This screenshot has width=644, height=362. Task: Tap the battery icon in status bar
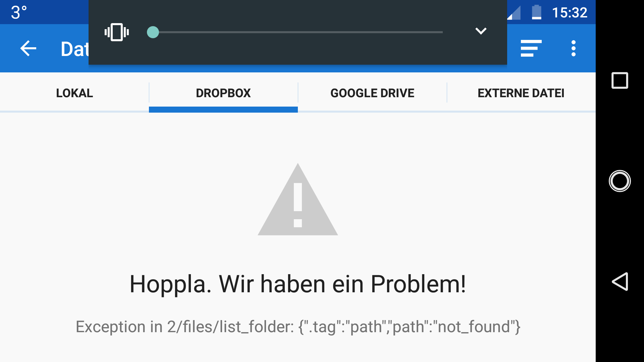coord(537,12)
